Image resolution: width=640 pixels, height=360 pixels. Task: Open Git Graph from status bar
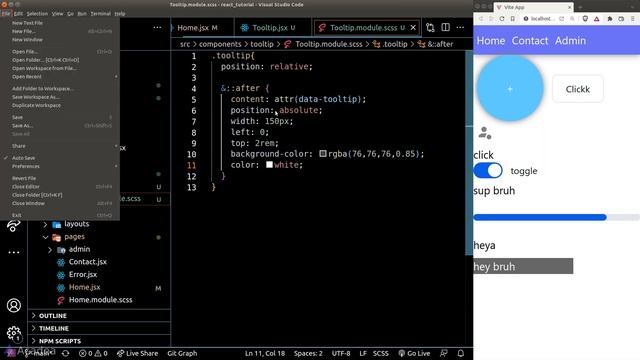point(182,353)
